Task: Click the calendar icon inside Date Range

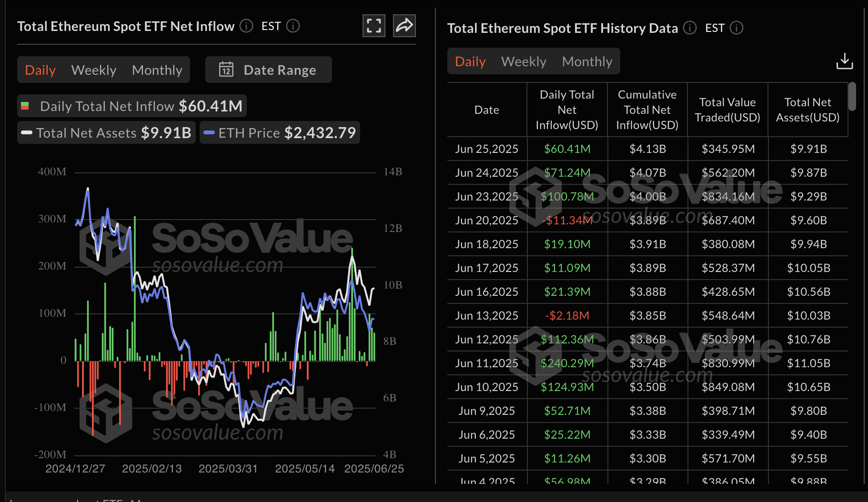Action: 226,70
